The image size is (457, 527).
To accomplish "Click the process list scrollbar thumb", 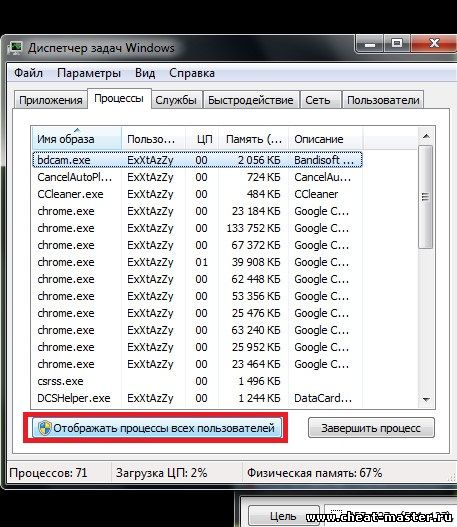I will point(425,197).
